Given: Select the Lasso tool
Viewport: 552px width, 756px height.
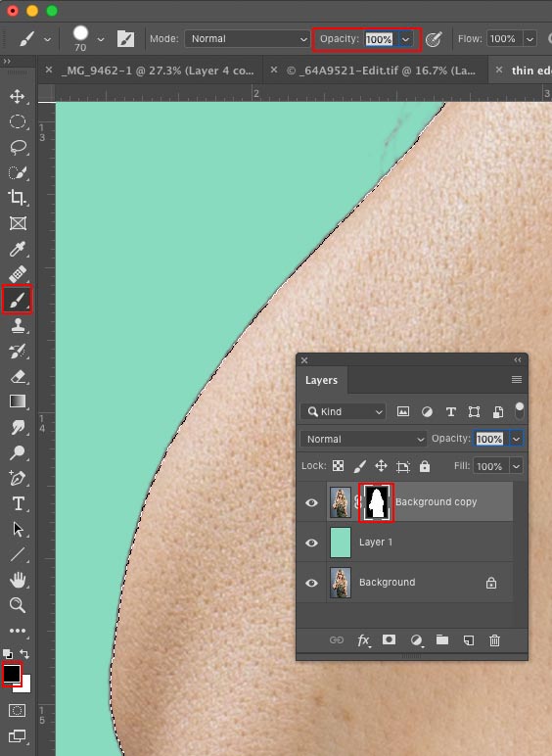Looking at the screenshot, I should click(x=18, y=147).
